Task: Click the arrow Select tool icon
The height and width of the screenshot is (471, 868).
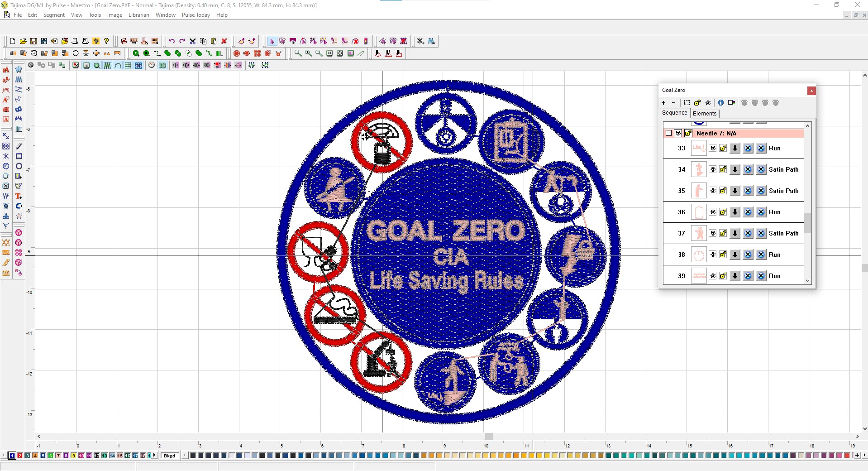Action: pyautogui.click(x=272, y=41)
